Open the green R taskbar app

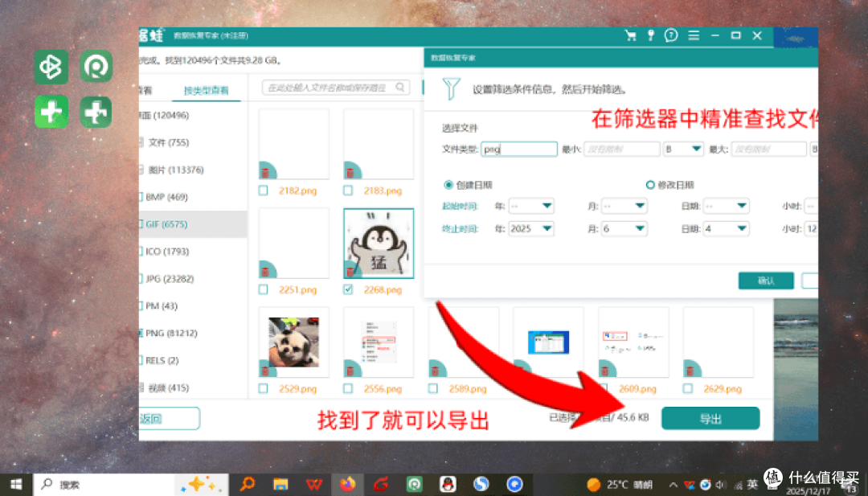coord(414,485)
